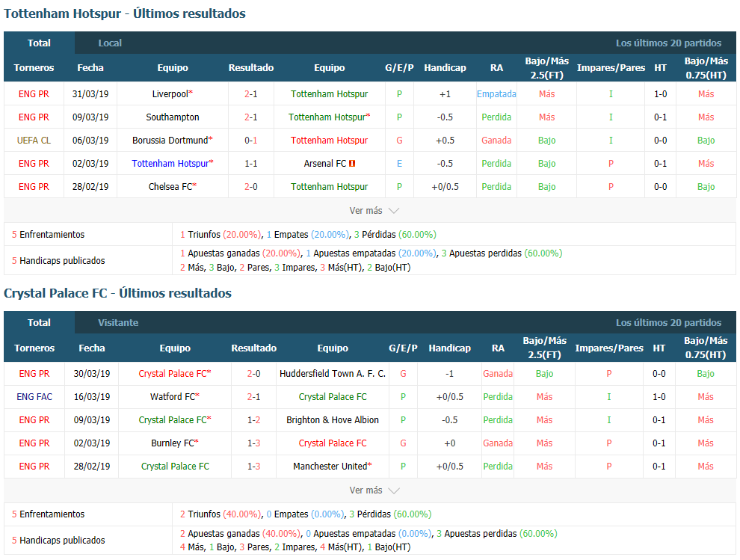
Task: Click 2-0 result of Chelsea match
Action: point(251,186)
